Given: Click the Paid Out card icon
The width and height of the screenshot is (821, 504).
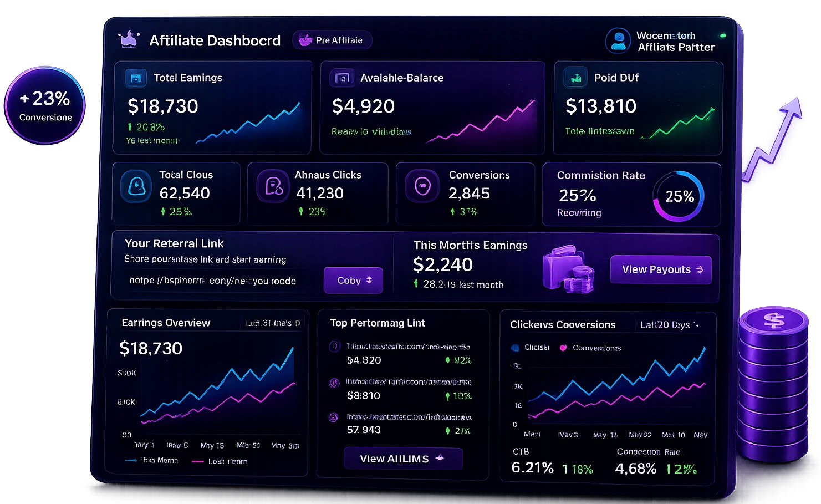Looking at the screenshot, I should tap(576, 78).
